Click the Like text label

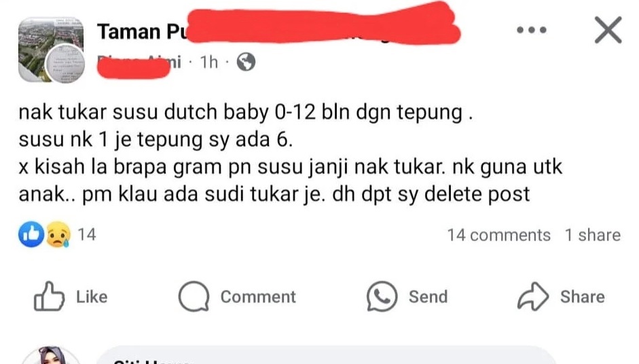[92, 297]
